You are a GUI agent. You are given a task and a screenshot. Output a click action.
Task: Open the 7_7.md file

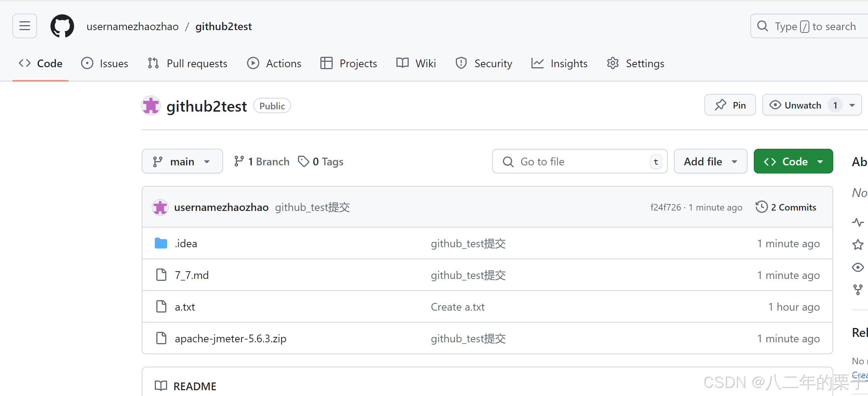(x=191, y=275)
